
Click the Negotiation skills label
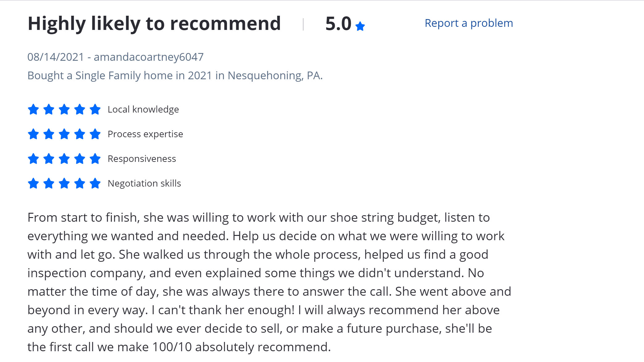tap(144, 183)
